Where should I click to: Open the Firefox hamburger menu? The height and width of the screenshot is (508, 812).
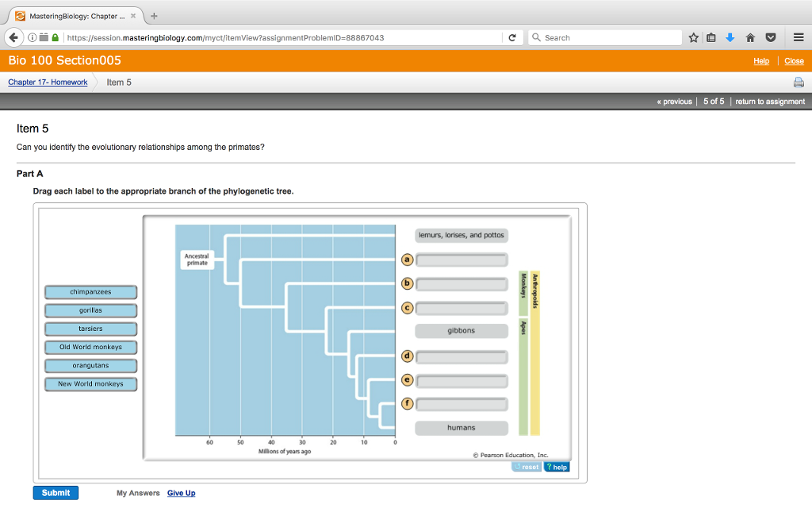[x=798, y=37]
